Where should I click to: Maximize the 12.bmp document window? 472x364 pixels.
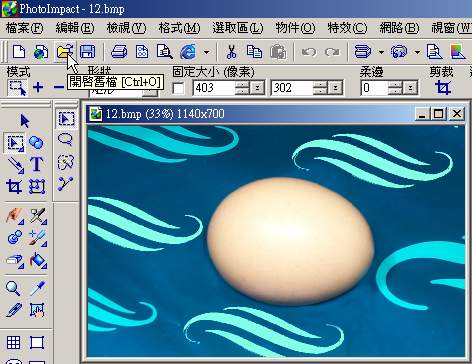pyautogui.click(x=439, y=114)
